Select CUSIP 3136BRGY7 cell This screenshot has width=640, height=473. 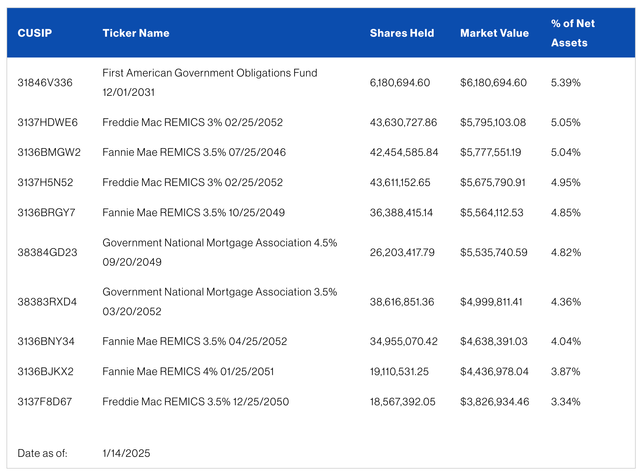(x=46, y=213)
